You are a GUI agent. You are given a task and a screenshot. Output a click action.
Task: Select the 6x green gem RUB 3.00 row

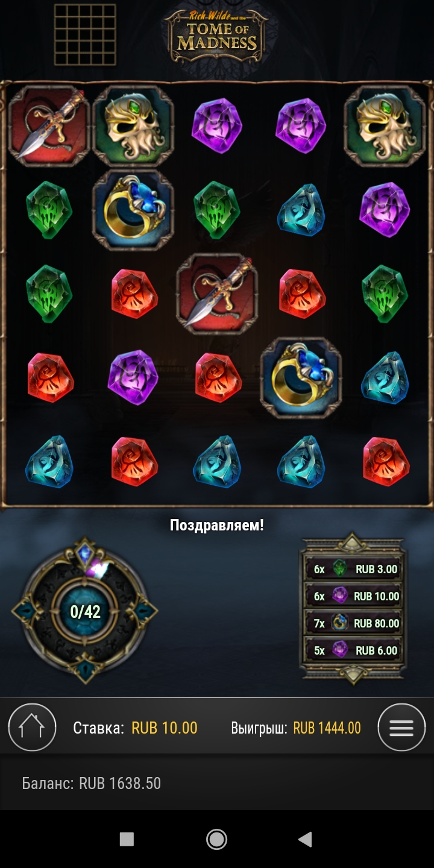356,568
